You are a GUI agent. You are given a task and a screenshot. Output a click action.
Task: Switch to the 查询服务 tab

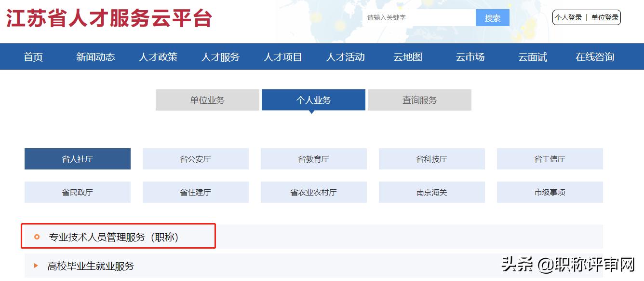point(419,99)
